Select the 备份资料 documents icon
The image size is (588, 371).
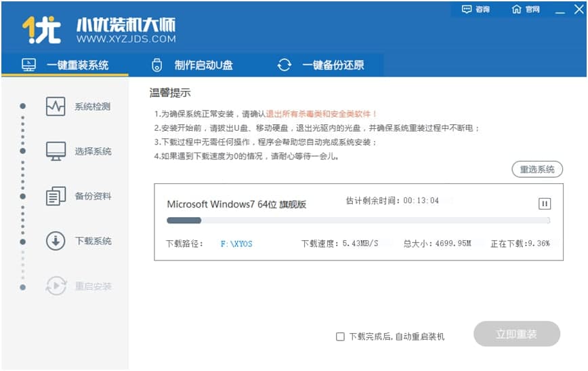click(x=56, y=196)
